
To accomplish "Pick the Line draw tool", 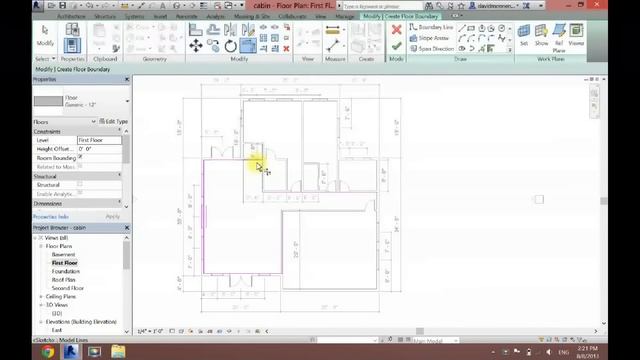I will pos(462,28).
